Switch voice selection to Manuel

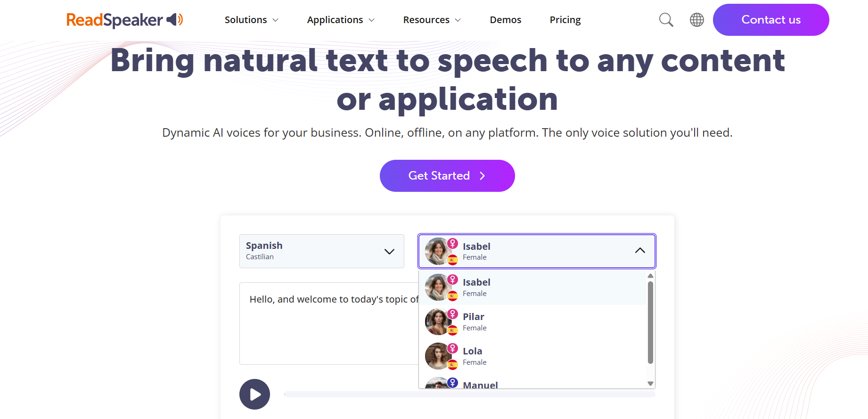[480, 383]
